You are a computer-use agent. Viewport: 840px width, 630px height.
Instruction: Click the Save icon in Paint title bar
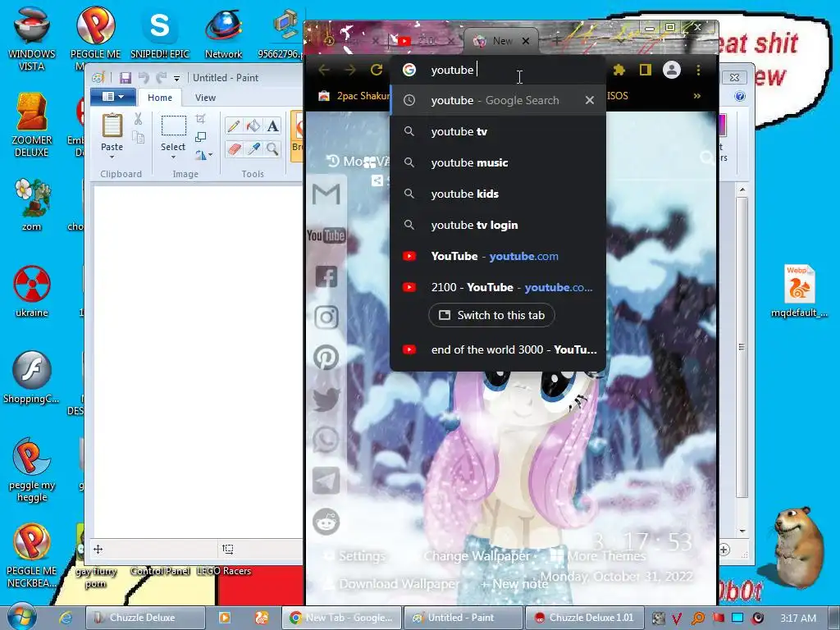pyautogui.click(x=126, y=78)
